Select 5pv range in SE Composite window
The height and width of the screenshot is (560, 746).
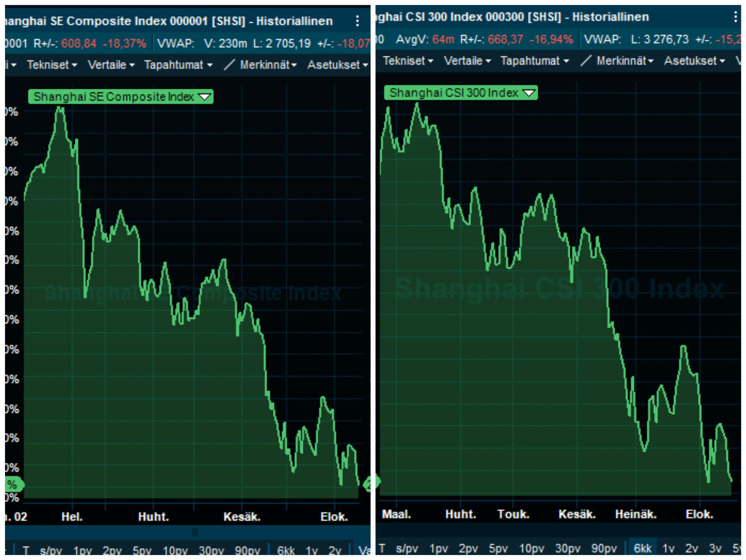[142, 551]
